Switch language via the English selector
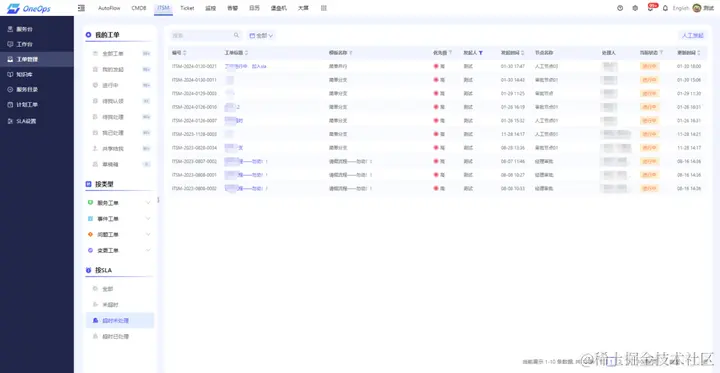Screen dimensions: 720x373 click(681, 8)
